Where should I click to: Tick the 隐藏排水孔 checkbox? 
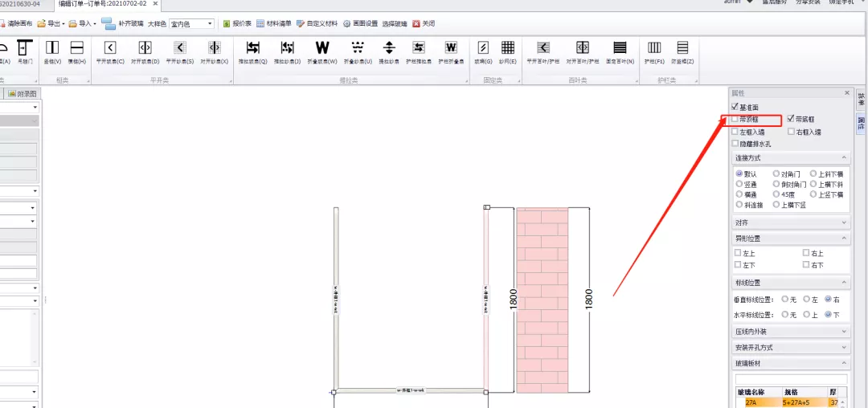click(735, 143)
